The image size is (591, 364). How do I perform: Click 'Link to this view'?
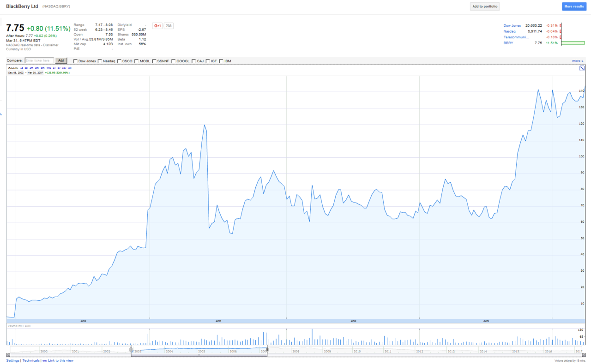60,360
